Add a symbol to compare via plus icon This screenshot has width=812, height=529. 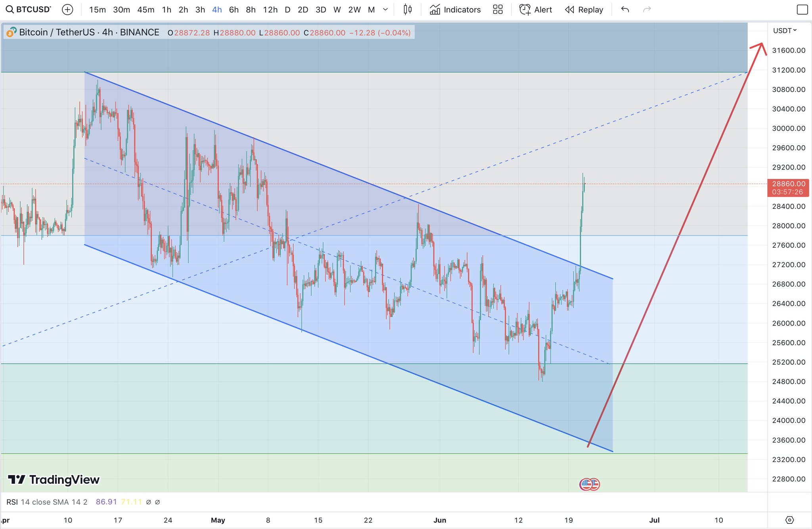[x=68, y=10]
